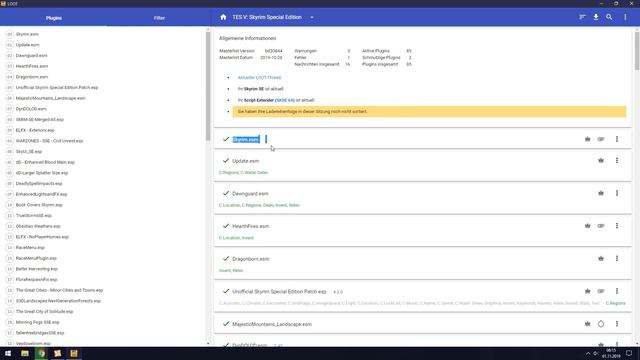Open the SKSE 64 link
640x360 pixels.
click(284, 100)
